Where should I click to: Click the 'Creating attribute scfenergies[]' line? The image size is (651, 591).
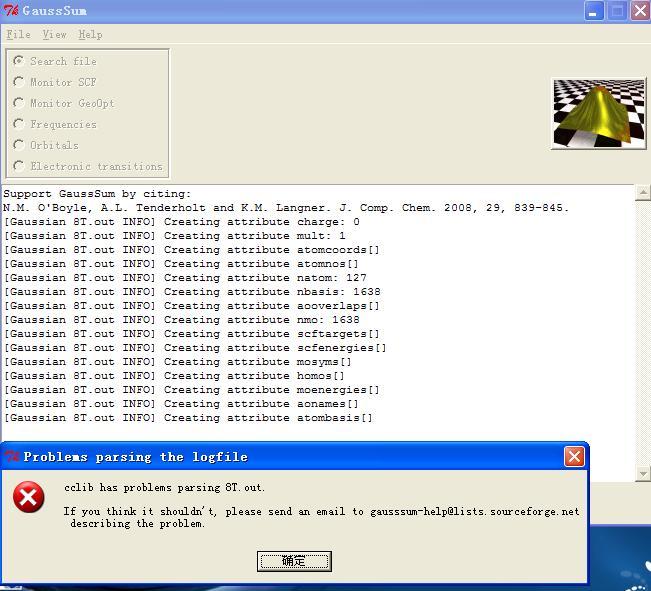195,348
